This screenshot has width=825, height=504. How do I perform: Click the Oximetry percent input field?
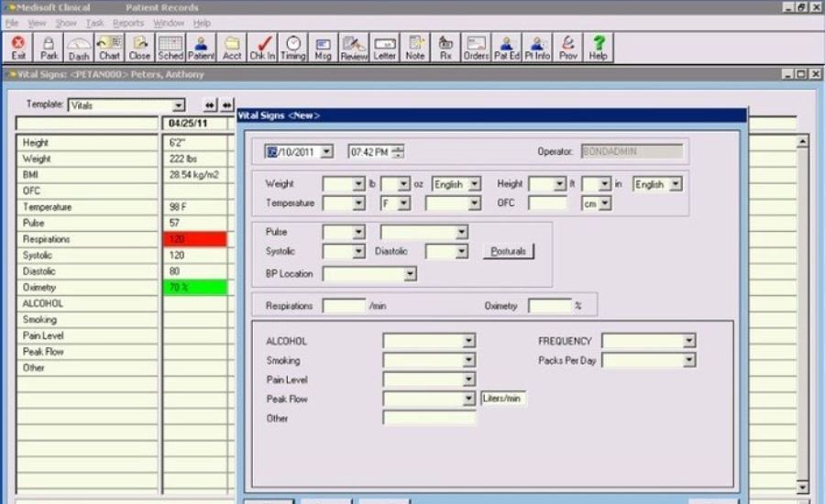(550, 306)
